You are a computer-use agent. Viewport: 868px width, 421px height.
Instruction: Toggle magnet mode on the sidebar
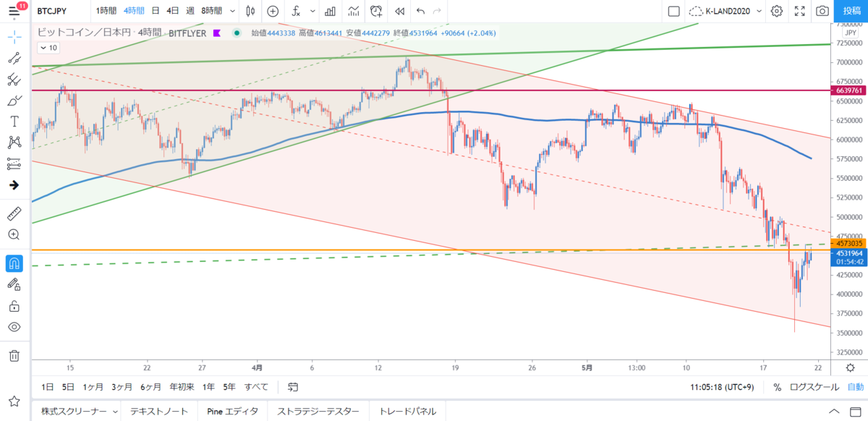(x=14, y=264)
